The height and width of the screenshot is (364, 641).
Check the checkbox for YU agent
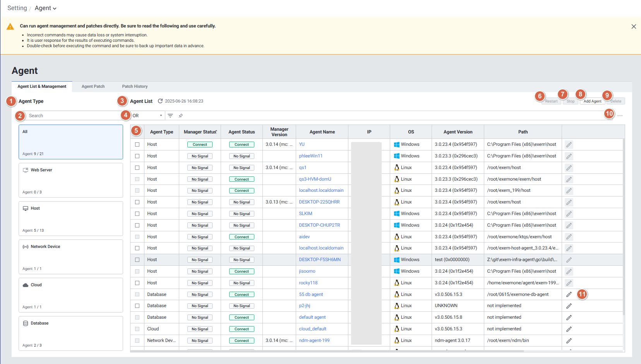tap(137, 145)
